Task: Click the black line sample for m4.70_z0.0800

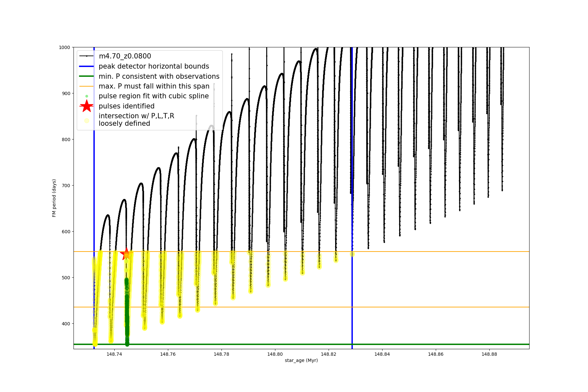Action: (87, 56)
